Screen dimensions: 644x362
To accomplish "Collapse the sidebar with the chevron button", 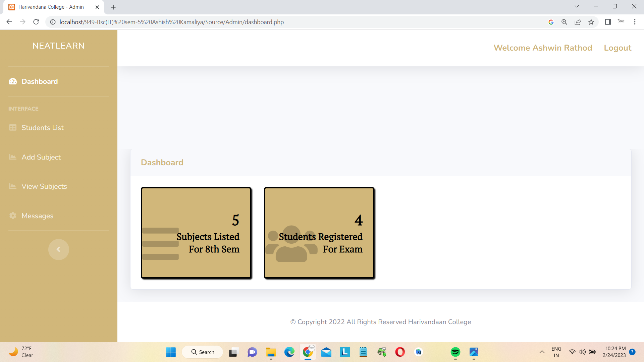I will pos(58,249).
